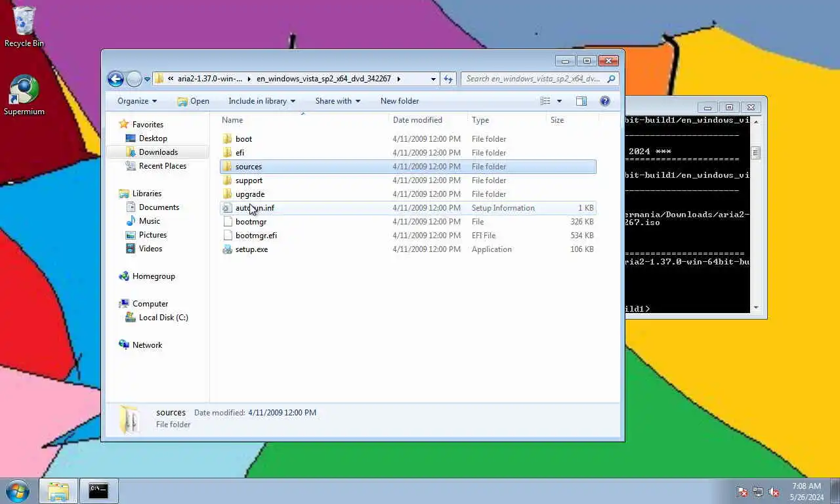Sort by the Date modified column header
This screenshot has height=504, width=840.
click(x=427, y=120)
